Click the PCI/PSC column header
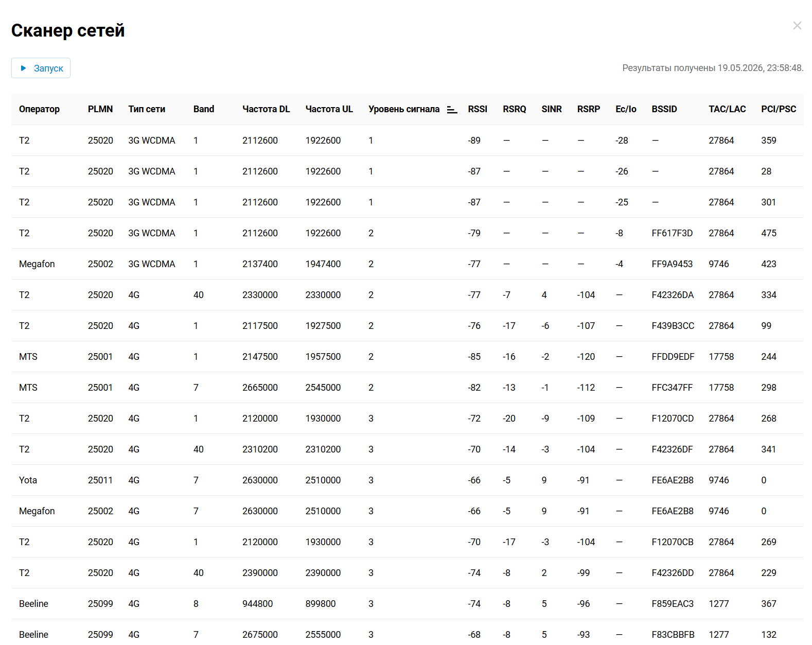Image resolution: width=812 pixels, height=645 pixels. pos(779,109)
